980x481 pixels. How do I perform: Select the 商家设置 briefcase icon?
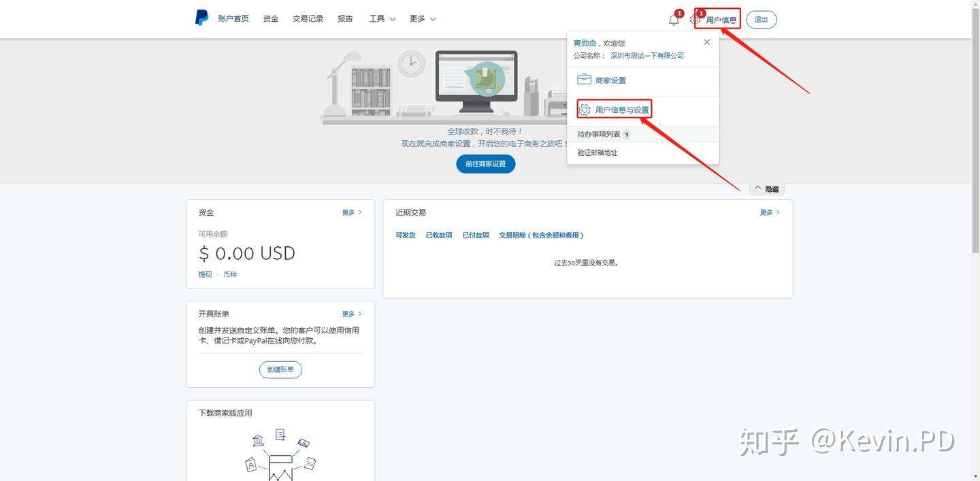(584, 79)
